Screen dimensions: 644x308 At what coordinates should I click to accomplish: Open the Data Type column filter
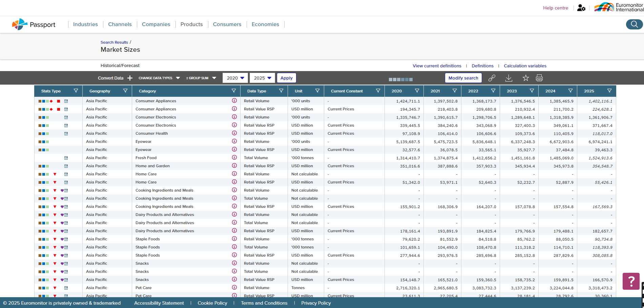(x=281, y=91)
